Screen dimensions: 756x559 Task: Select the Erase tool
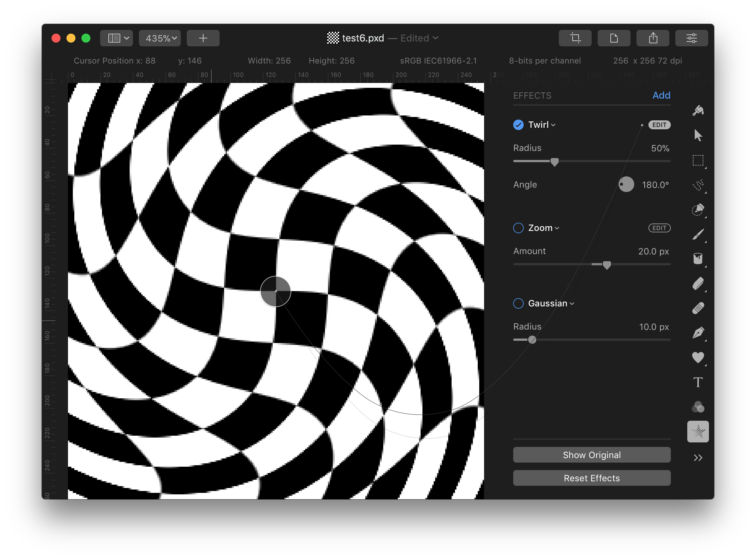pos(698,284)
